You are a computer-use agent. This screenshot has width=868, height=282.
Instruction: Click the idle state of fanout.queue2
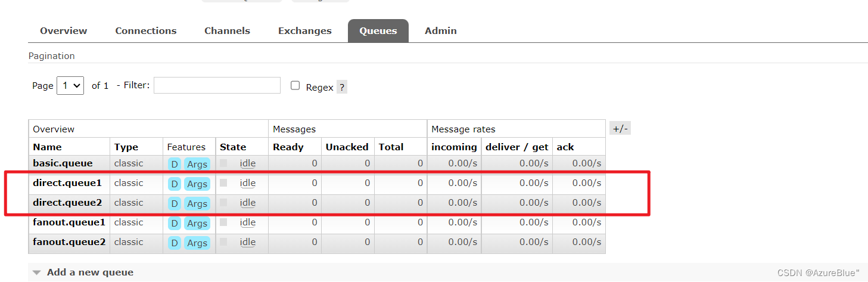click(248, 242)
